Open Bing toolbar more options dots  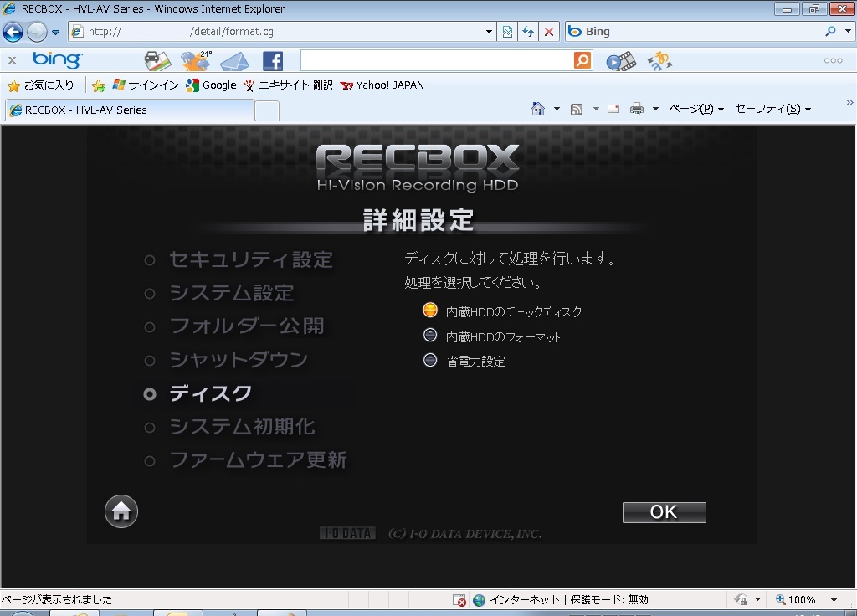coord(833,60)
